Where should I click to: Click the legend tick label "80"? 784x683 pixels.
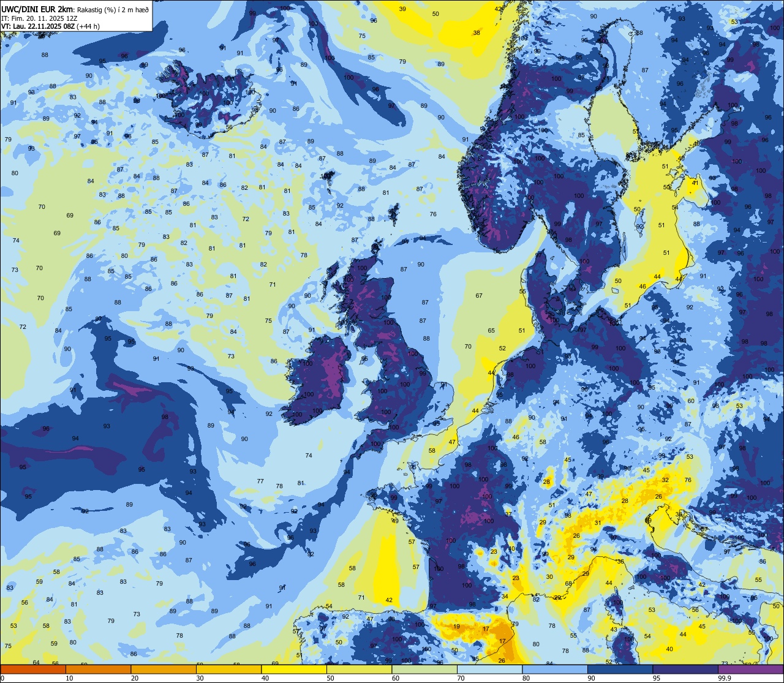point(526,678)
